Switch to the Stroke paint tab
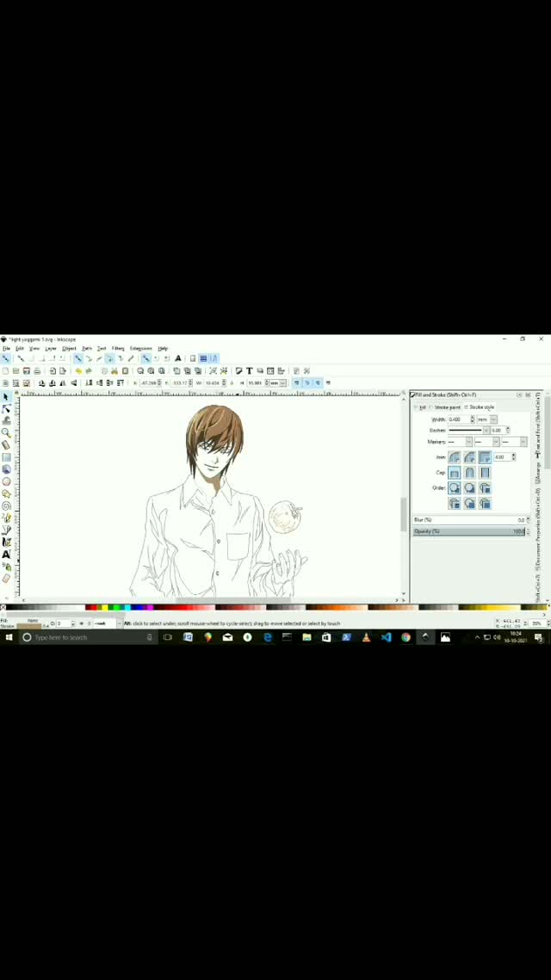Viewport: 551px width, 980px height. tap(445, 406)
